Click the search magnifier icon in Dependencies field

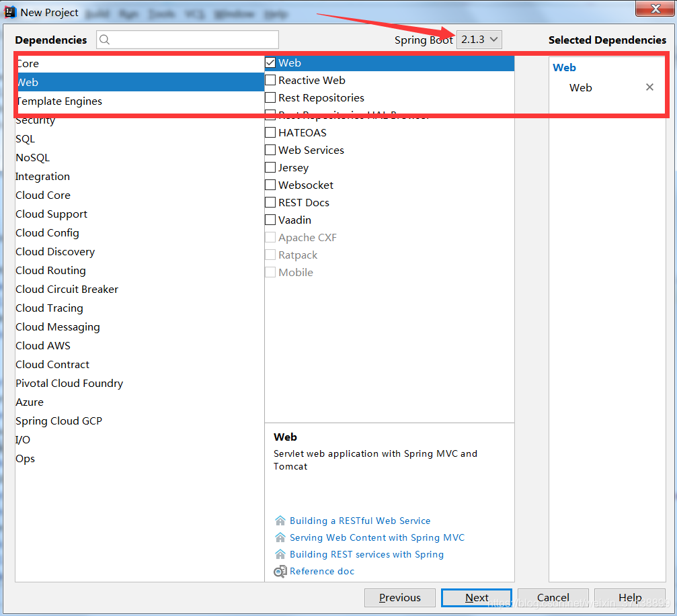[104, 40]
